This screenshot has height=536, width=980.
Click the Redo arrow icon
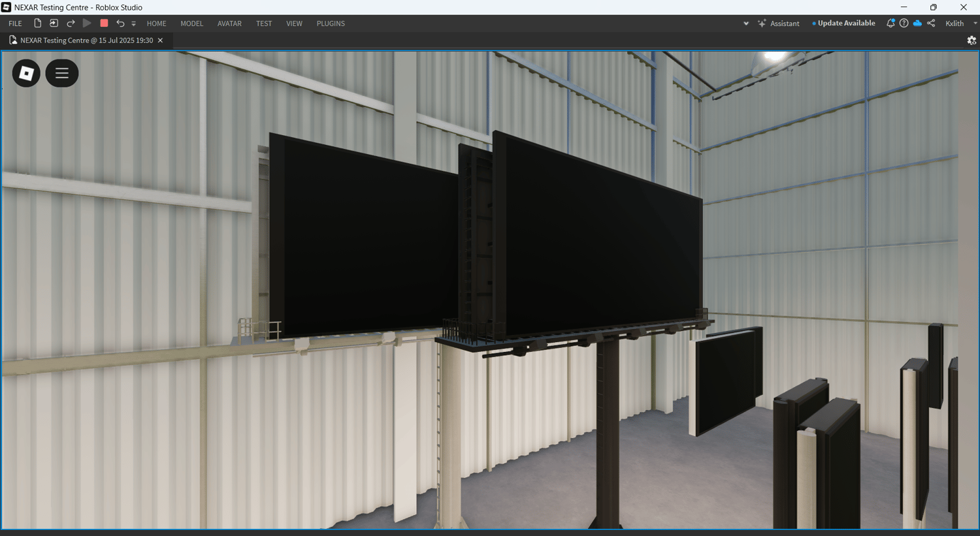click(x=71, y=24)
